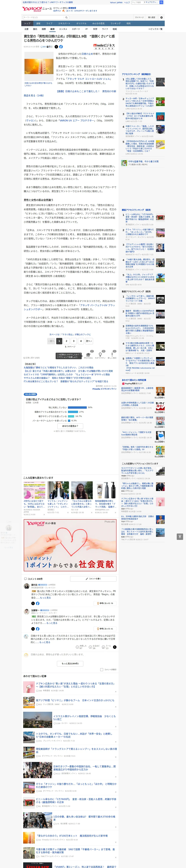186x868 pixels.
Task: Switch to the 速報 tab
Action: pos(38,24)
